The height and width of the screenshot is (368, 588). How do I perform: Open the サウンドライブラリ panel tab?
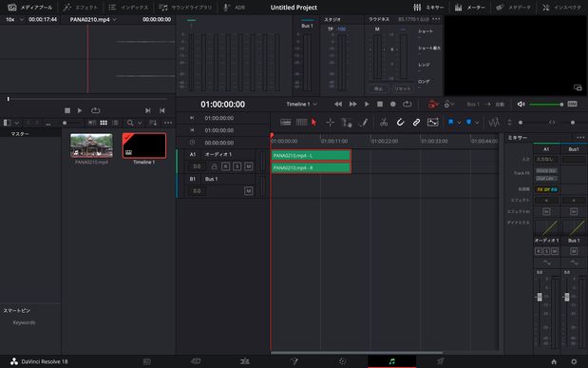tap(185, 8)
